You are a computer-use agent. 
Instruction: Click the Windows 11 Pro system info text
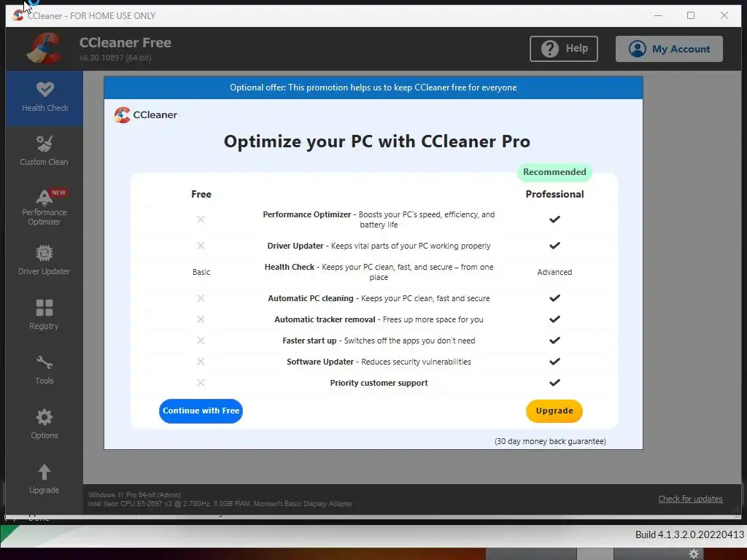click(x=134, y=495)
